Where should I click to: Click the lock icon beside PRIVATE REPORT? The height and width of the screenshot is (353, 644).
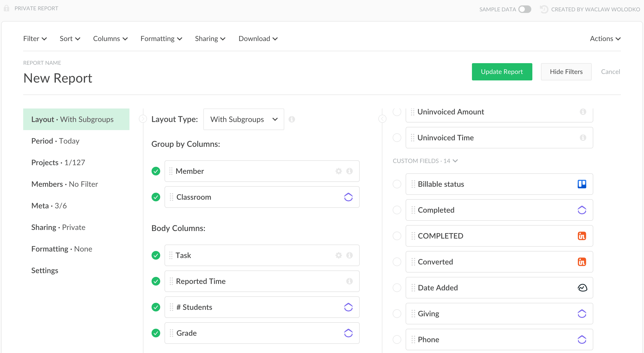[x=7, y=8]
